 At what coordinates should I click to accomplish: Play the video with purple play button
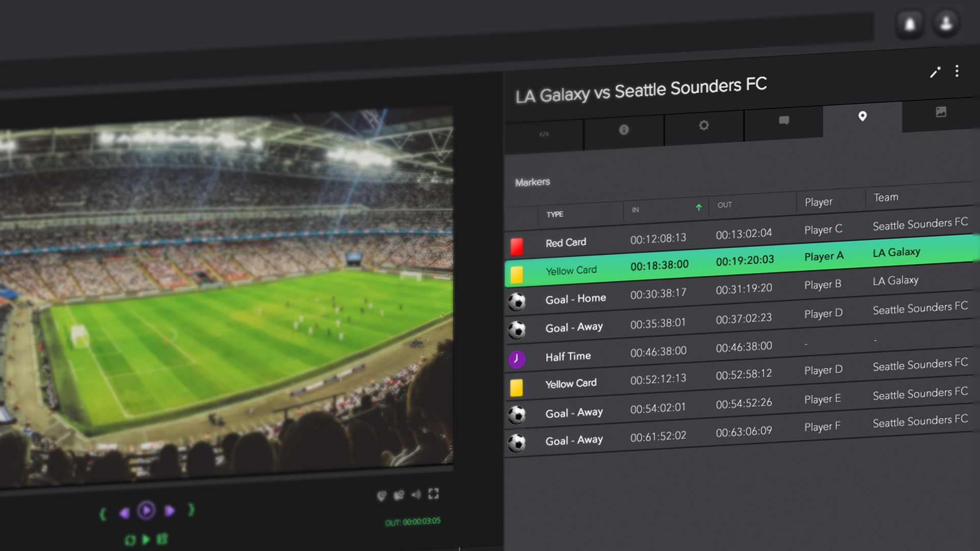146,510
